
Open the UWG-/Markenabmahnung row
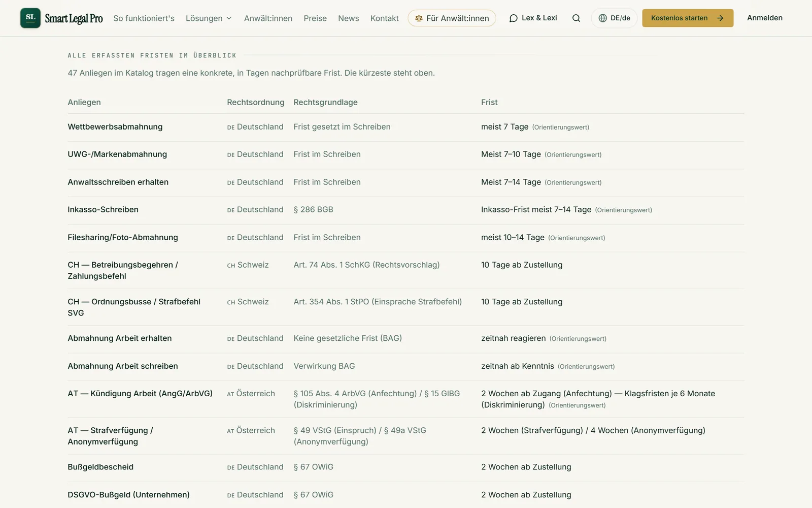[x=406, y=154]
